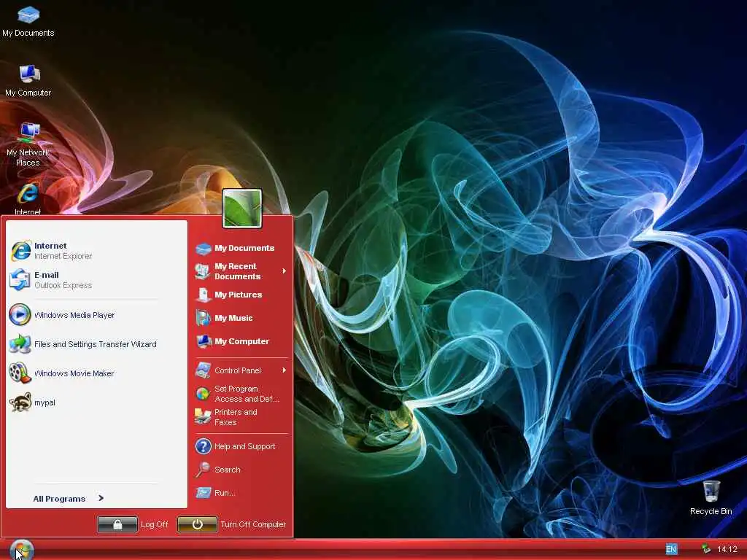Click the Start orb button
Screen dimensions: 747x560
[x=21, y=550]
